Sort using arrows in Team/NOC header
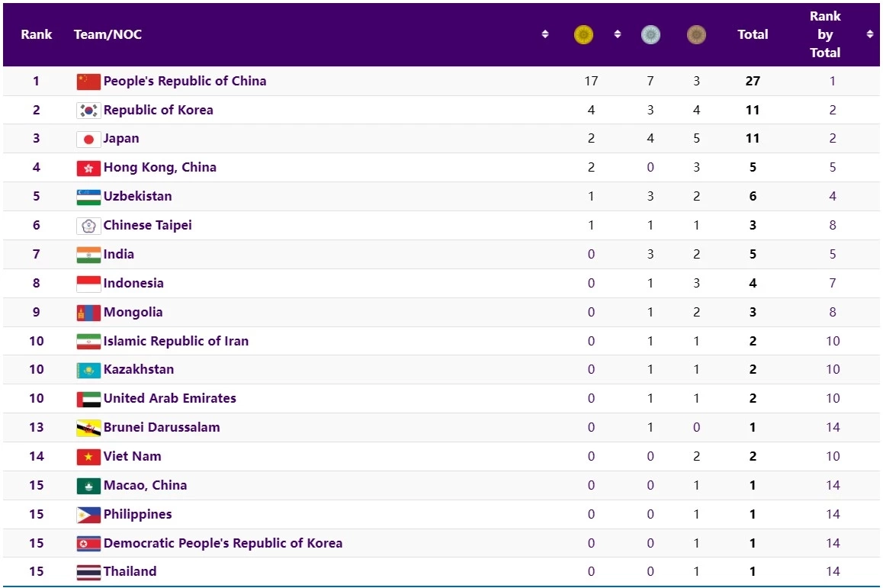The height and width of the screenshot is (588, 883). pyautogui.click(x=545, y=34)
